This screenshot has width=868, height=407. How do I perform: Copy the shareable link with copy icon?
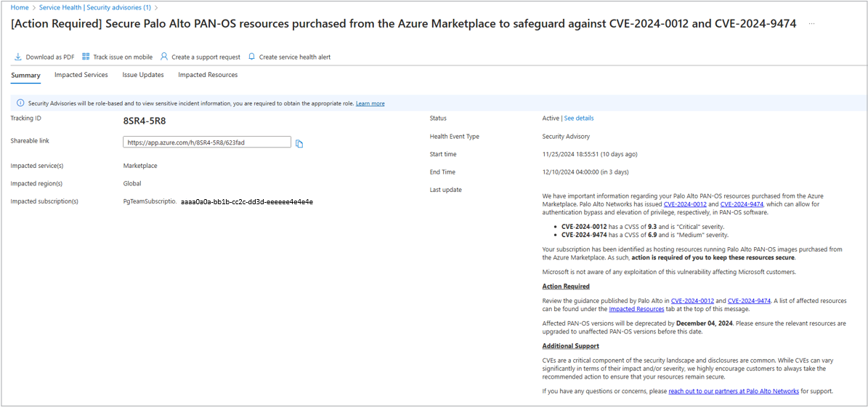299,143
